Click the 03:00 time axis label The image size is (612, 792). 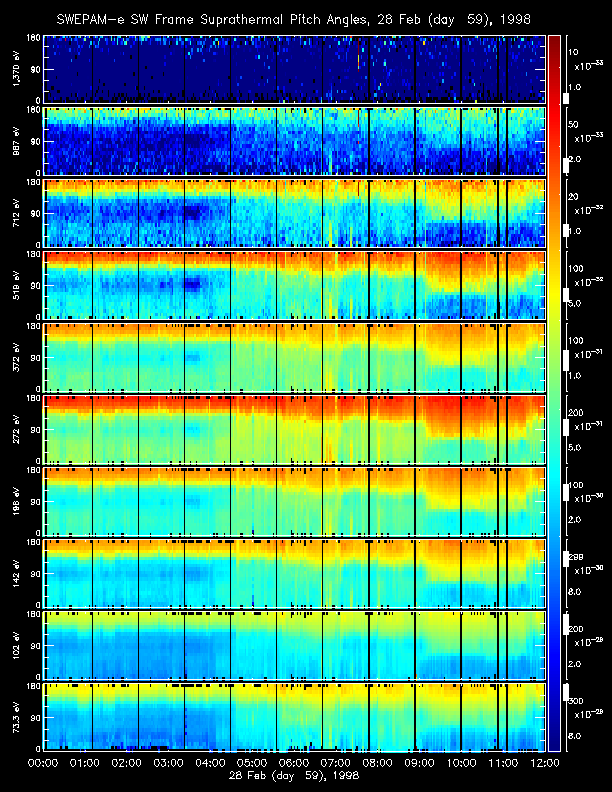[169, 763]
